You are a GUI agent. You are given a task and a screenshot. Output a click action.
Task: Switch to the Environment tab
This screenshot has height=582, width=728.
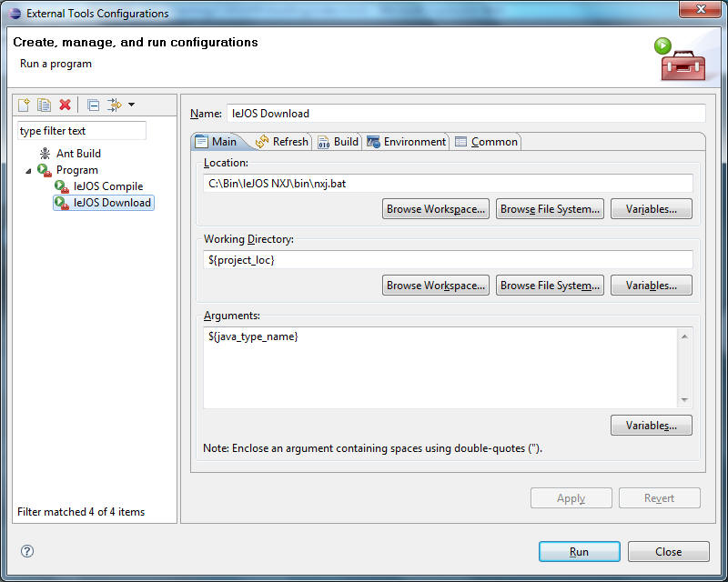[x=406, y=142]
